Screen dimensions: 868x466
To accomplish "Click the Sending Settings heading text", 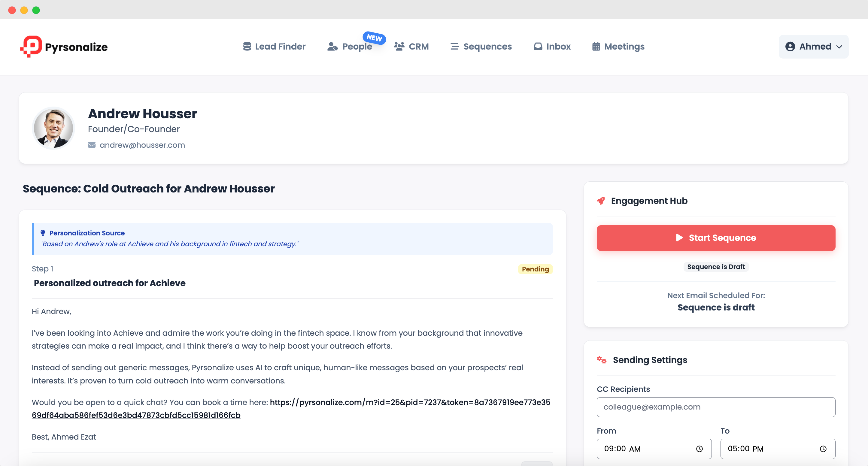I will tap(650, 360).
